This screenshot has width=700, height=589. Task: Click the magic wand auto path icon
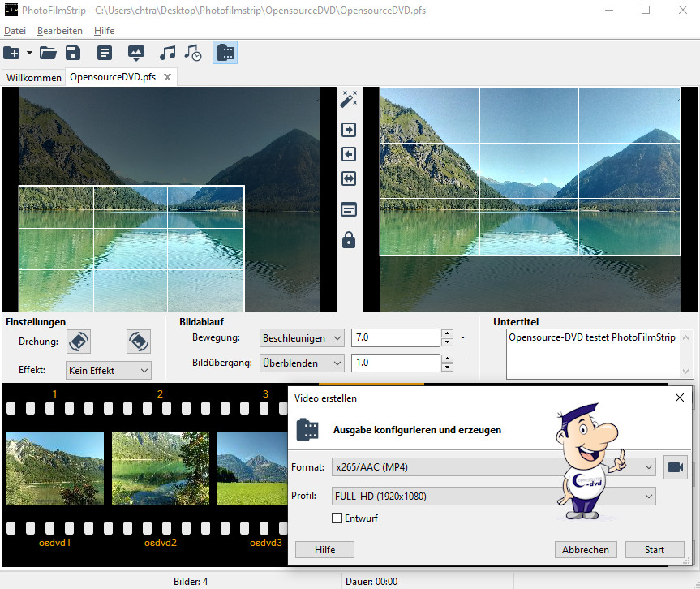(349, 99)
